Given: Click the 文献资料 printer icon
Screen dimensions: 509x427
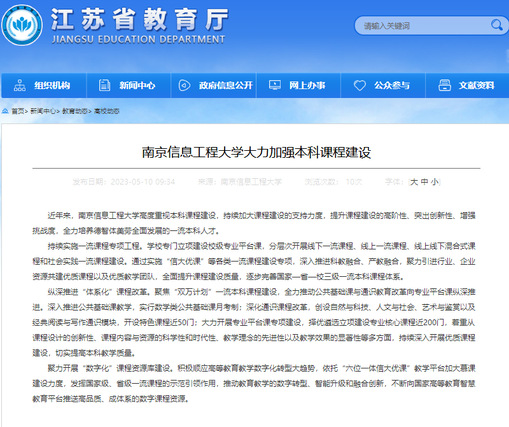Looking at the screenshot, I should 444,85.
